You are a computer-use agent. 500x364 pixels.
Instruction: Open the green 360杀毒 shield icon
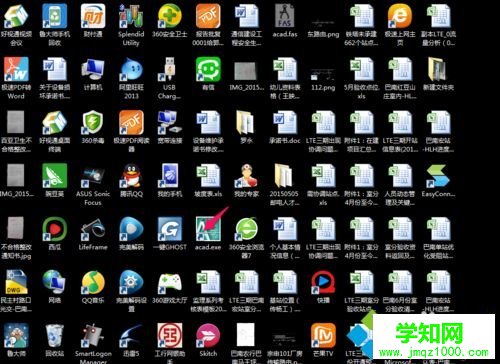point(93,122)
